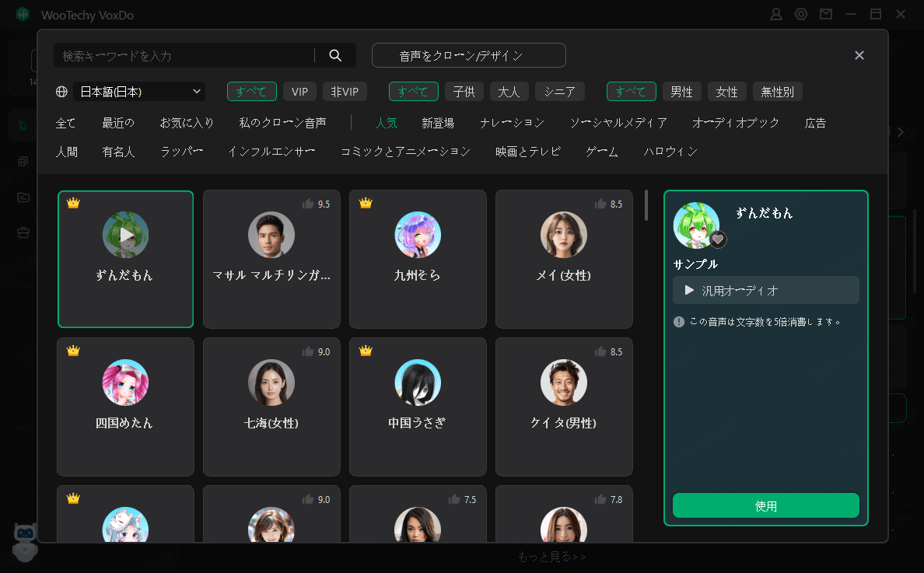Click the warning info icon in detail panel
Screen dimensions: 924x573
coord(679,322)
